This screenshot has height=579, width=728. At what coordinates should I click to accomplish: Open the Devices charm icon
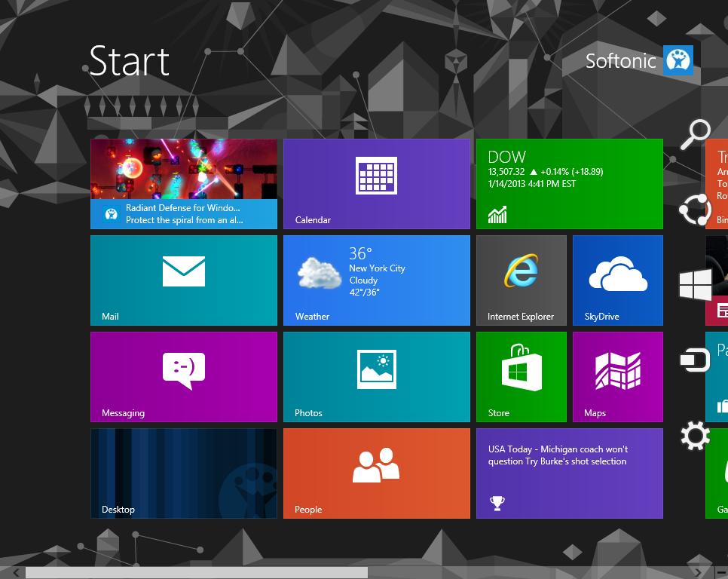[x=694, y=360]
